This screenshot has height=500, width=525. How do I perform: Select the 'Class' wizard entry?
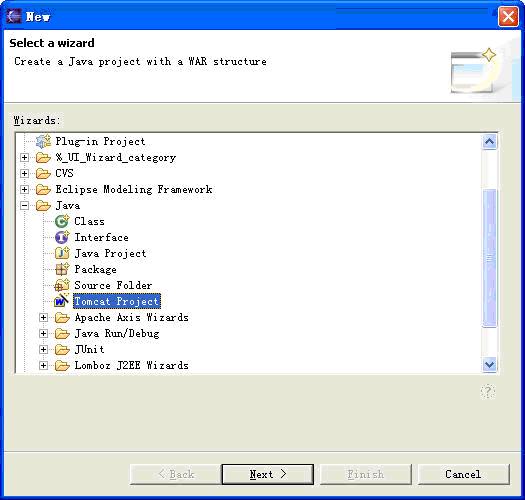coord(89,221)
